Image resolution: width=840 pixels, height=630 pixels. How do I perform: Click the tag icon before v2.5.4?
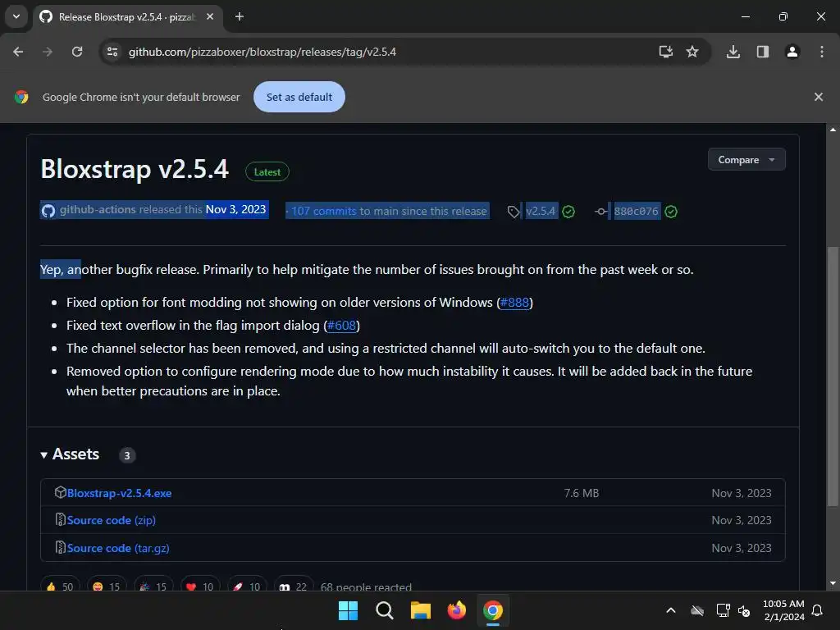(514, 212)
